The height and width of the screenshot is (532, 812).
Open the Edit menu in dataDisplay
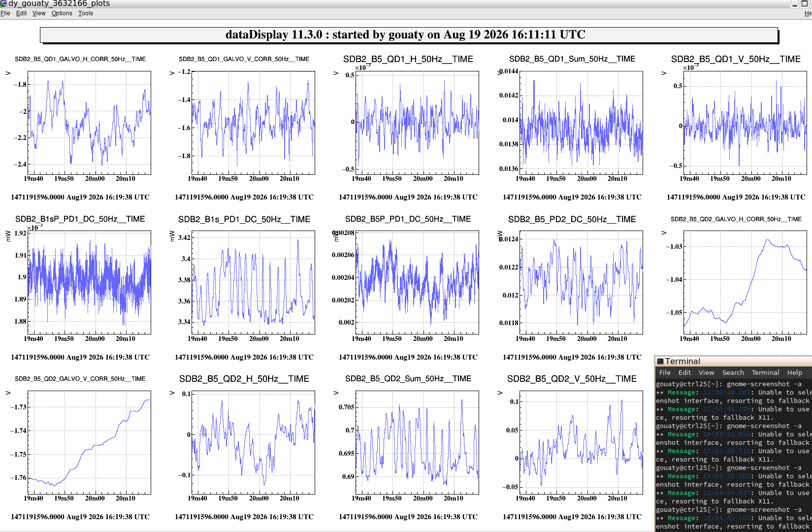coord(21,13)
